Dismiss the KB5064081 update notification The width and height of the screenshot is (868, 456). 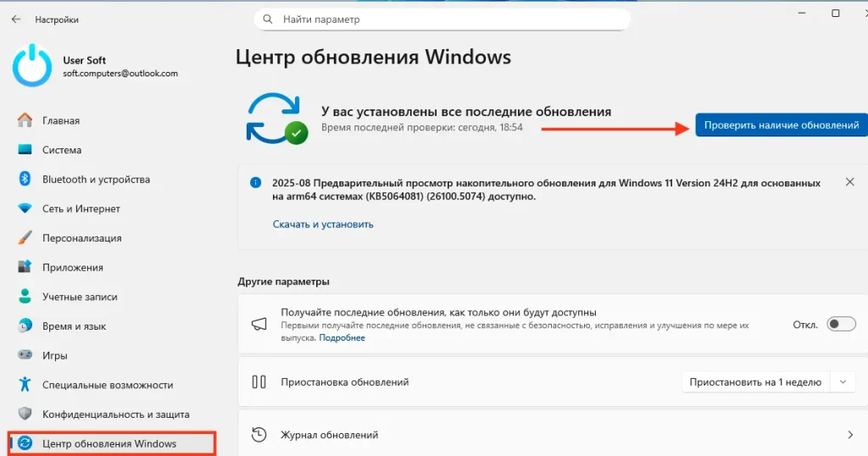(849, 182)
